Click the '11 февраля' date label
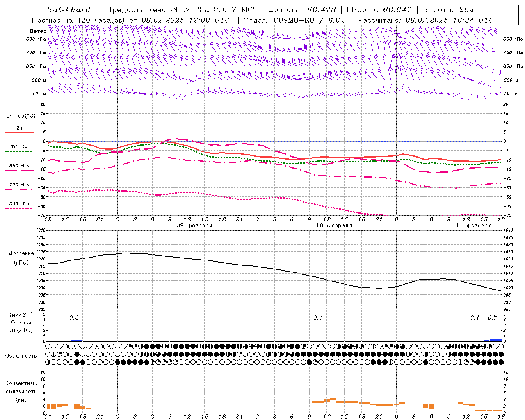The image size is (525, 420). tap(473, 226)
